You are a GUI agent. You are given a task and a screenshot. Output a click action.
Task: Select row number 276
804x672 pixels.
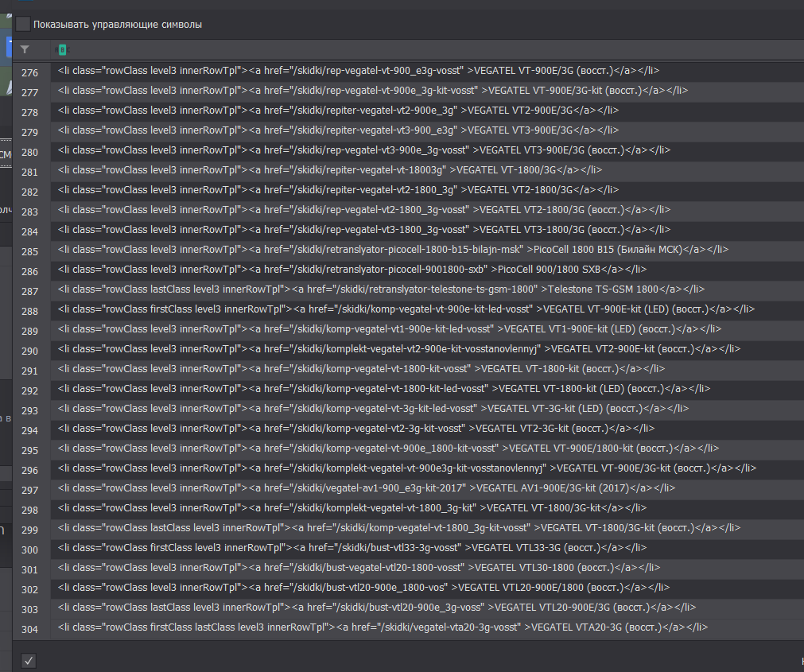31,72
